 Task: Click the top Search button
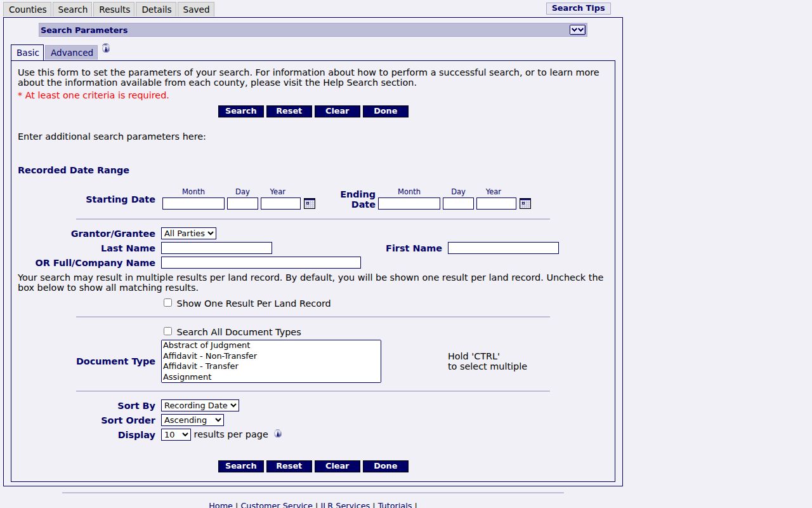click(x=241, y=111)
